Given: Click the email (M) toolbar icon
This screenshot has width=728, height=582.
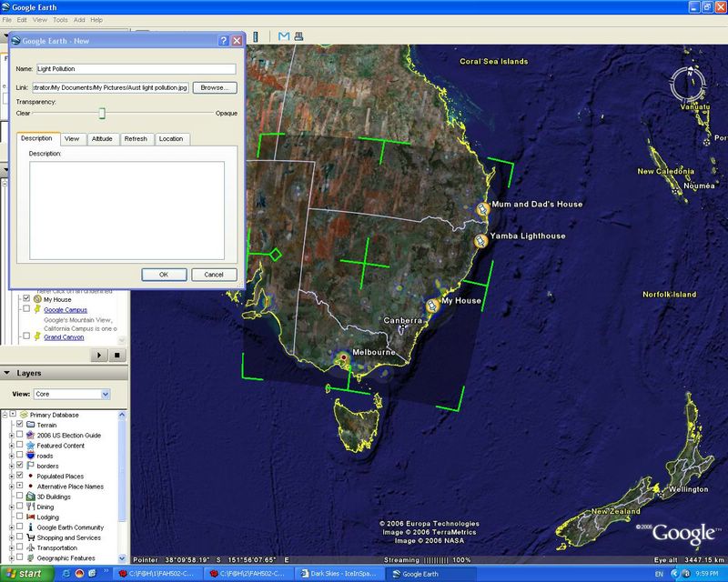Looking at the screenshot, I should [x=284, y=36].
